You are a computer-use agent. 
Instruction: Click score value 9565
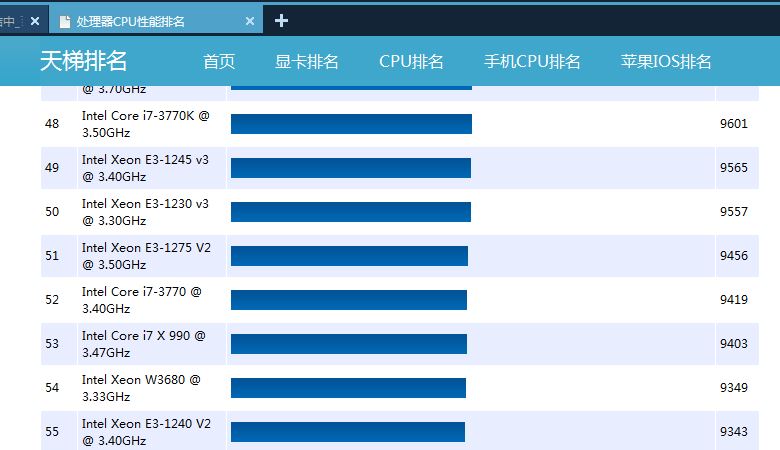734,168
